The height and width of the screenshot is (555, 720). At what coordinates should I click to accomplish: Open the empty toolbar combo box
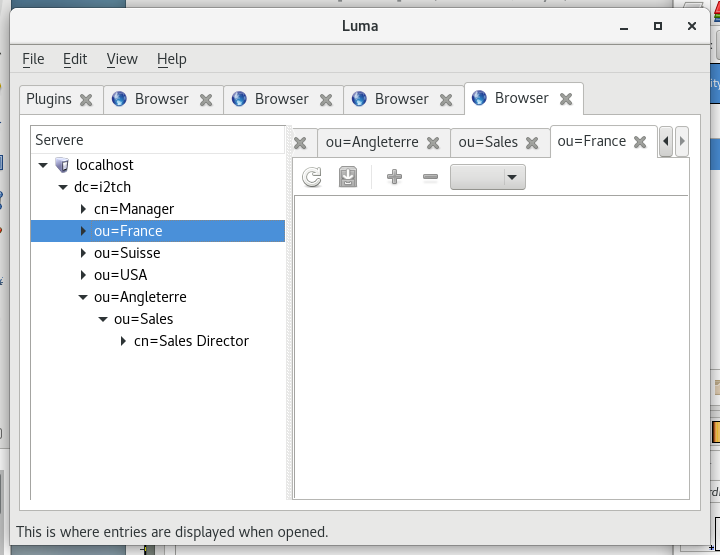[488, 177]
